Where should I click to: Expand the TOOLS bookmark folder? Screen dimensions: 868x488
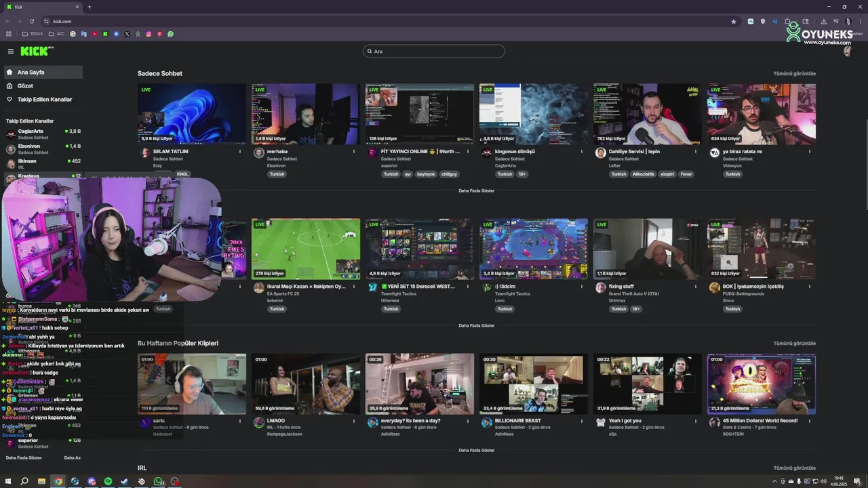(x=32, y=34)
